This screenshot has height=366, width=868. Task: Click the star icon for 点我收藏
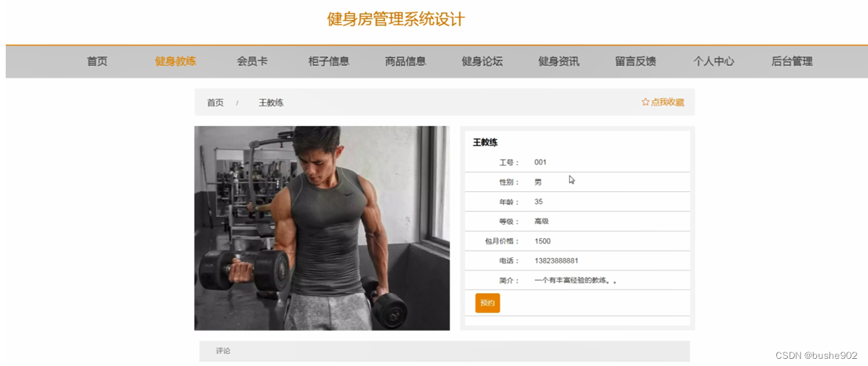click(645, 102)
